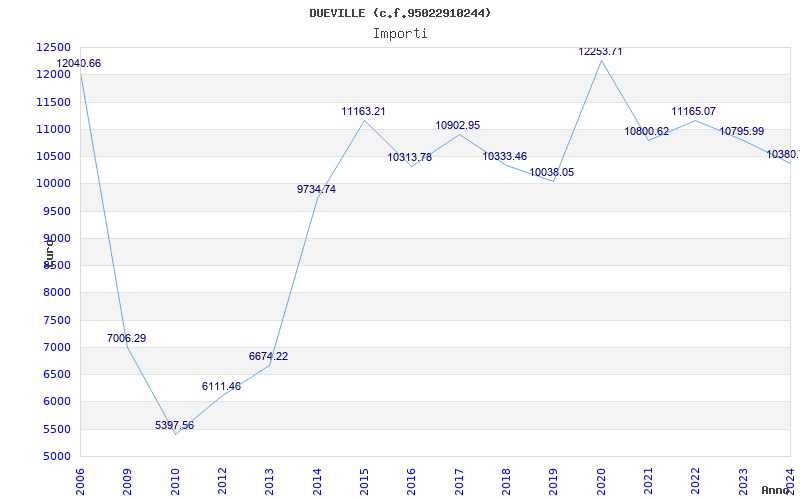Click the x-axis year label 2006
Viewport: 800px width, 500px height.
point(80,482)
